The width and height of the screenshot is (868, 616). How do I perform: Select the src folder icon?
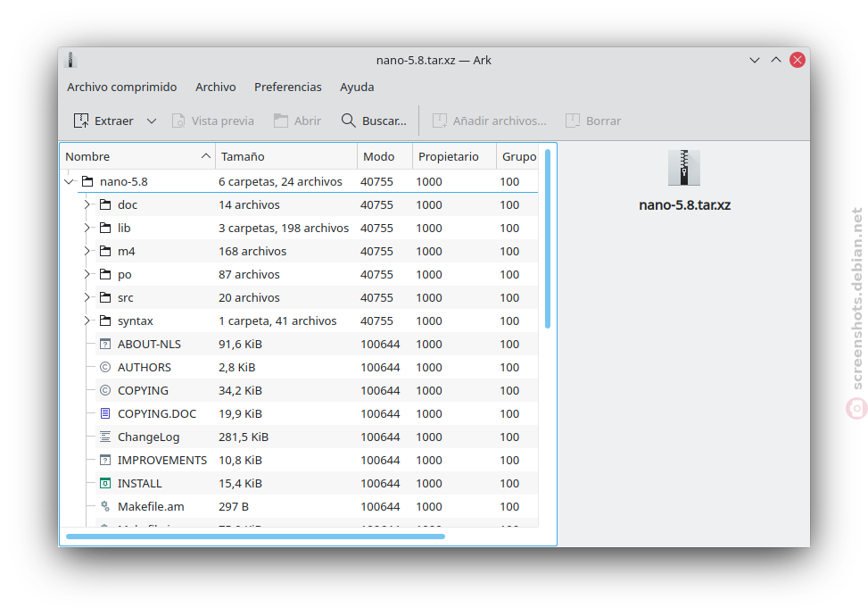pyautogui.click(x=105, y=297)
